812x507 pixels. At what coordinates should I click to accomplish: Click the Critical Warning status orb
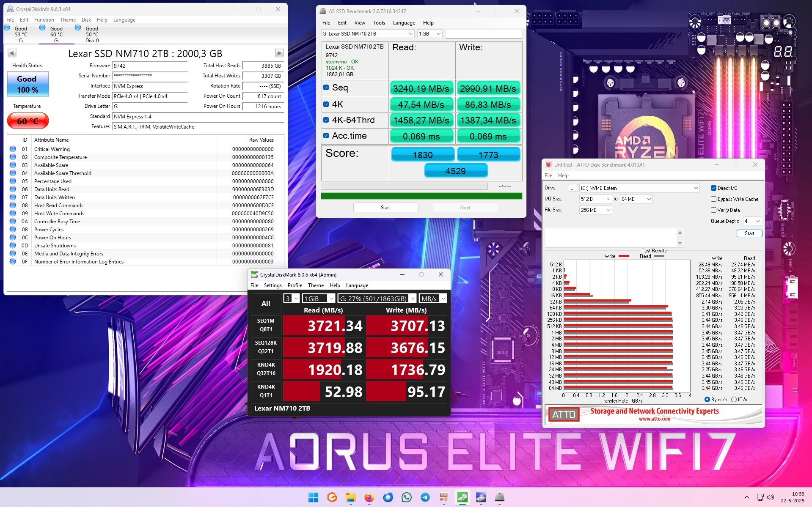coord(13,149)
